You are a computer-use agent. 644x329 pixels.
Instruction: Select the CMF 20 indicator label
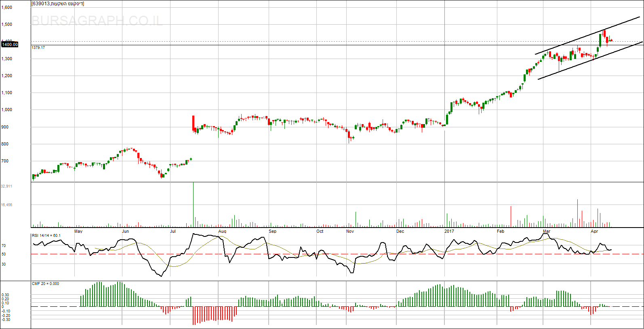pos(45,284)
